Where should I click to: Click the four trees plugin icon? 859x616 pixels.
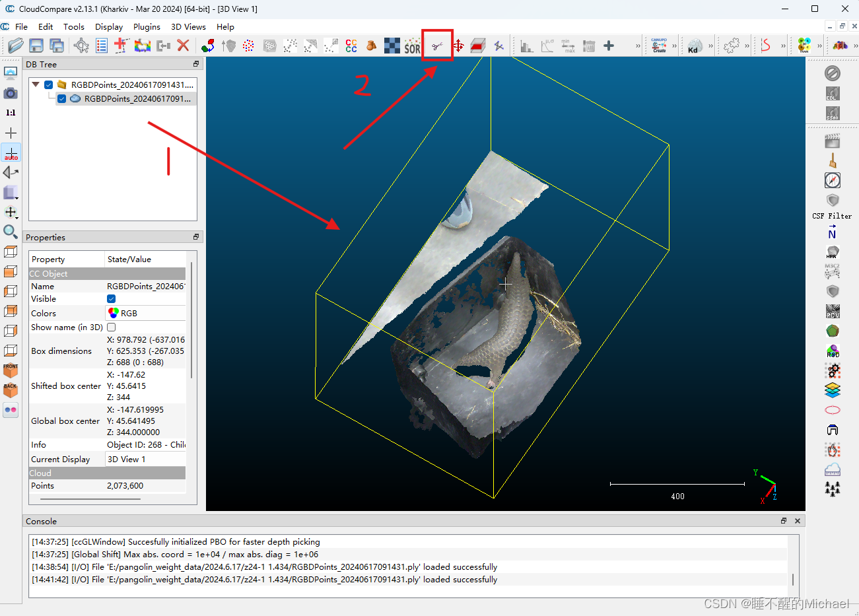(833, 489)
